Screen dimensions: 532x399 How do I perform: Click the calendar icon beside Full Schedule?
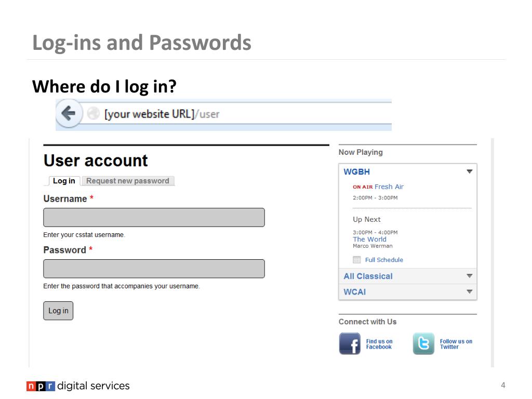click(356, 260)
